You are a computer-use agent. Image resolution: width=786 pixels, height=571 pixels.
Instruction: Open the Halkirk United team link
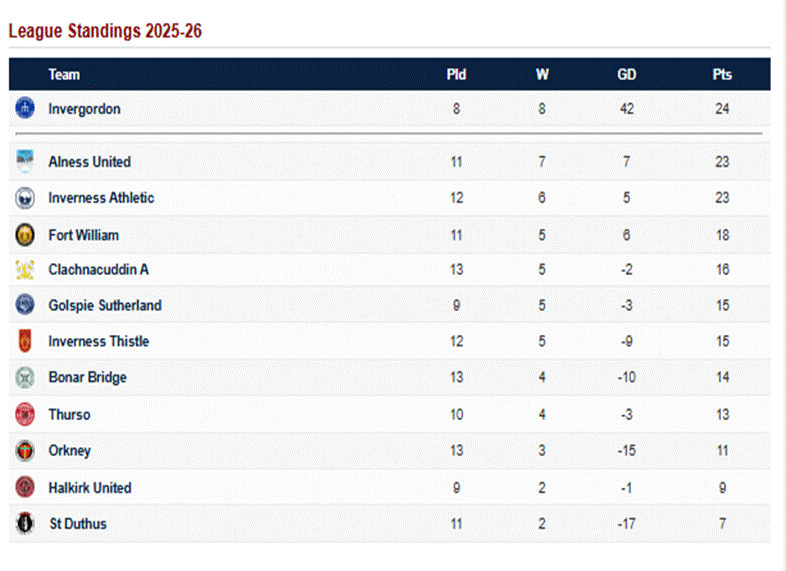[x=90, y=488]
